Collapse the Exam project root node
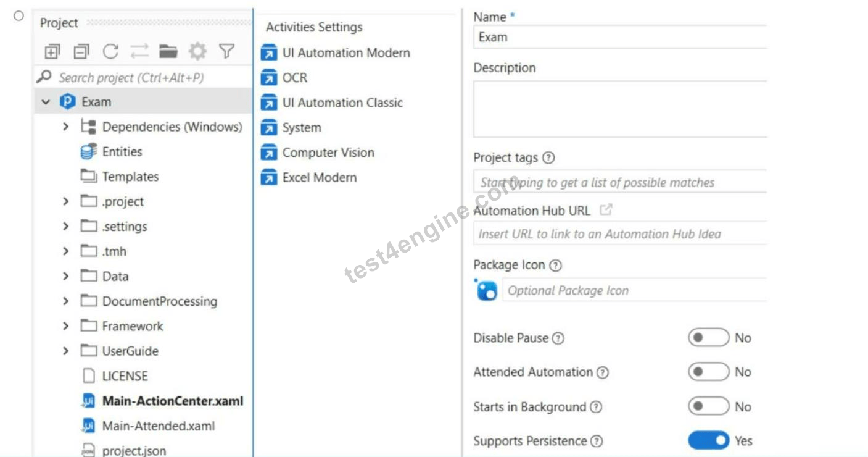This screenshot has width=868, height=457. (46, 102)
